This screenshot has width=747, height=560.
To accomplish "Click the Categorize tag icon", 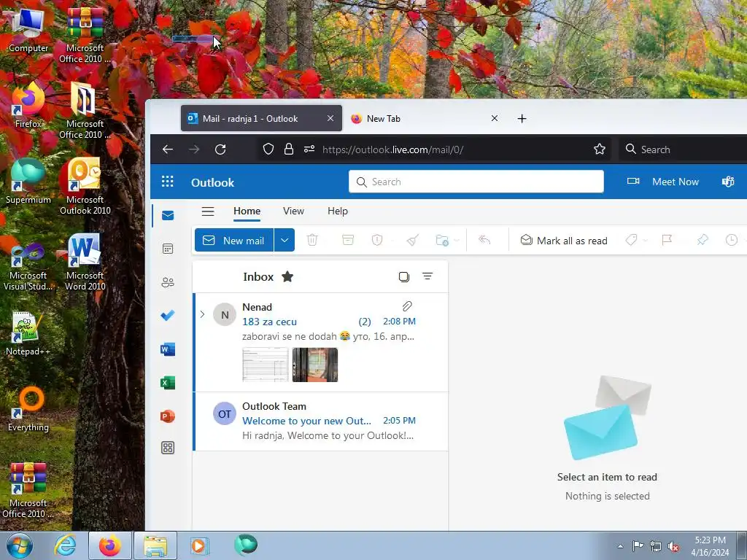I will point(631,240).
